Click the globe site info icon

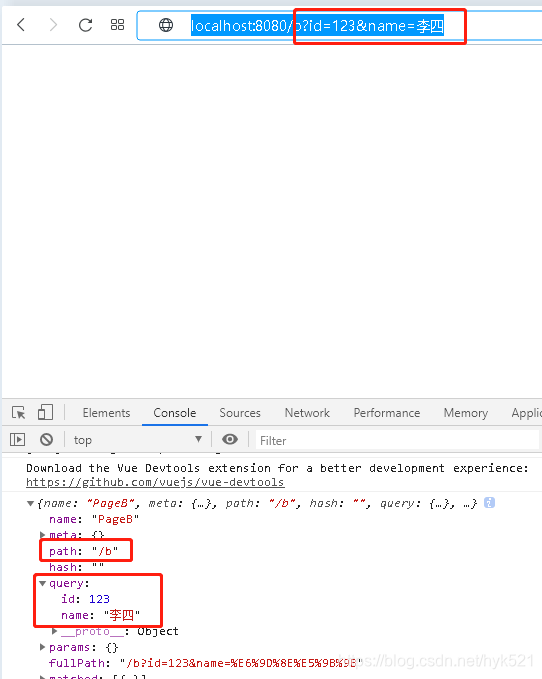[x=166, y=25]
